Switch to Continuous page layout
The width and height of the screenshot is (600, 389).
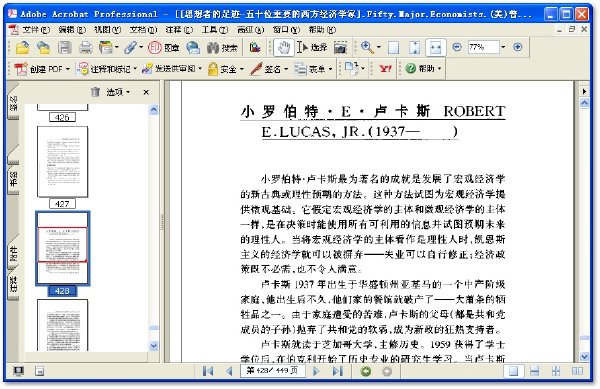[x=535, y=371]
